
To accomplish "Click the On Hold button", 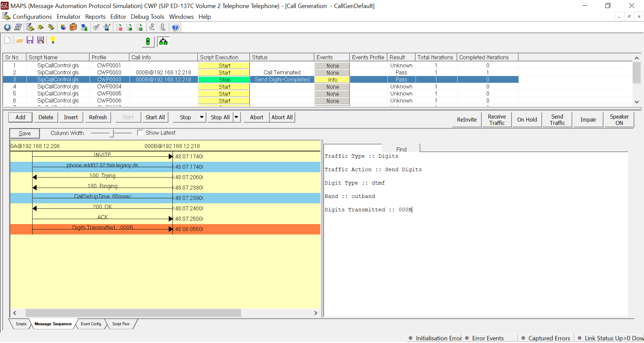I will point(527,120).
